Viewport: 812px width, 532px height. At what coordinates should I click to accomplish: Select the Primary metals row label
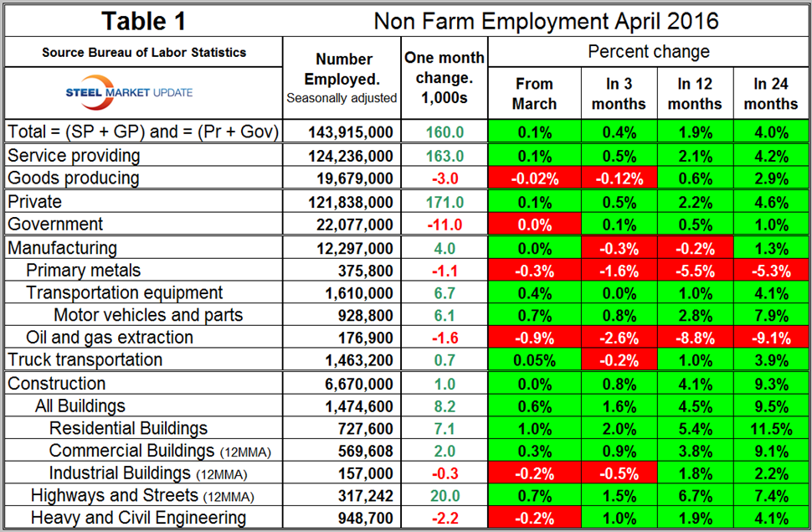coord(84,270)
